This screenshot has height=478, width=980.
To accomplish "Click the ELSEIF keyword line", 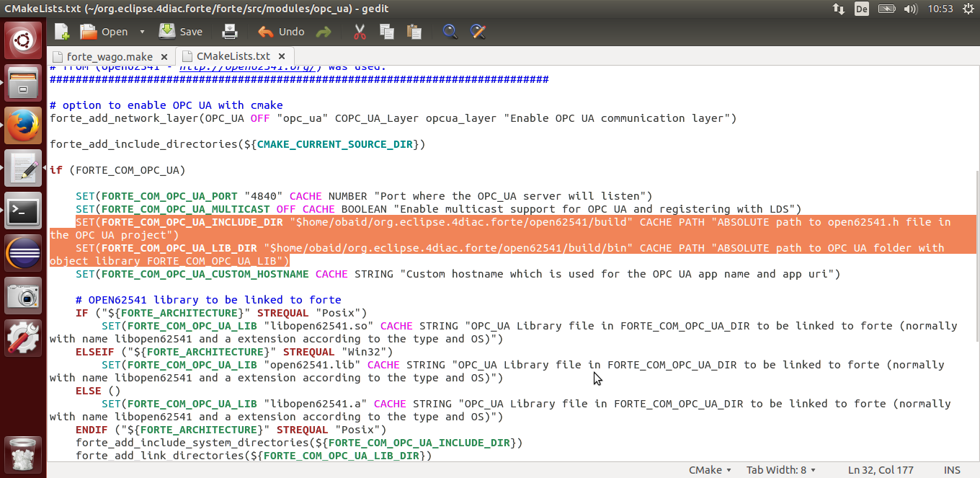I will (x=234, y=352).
